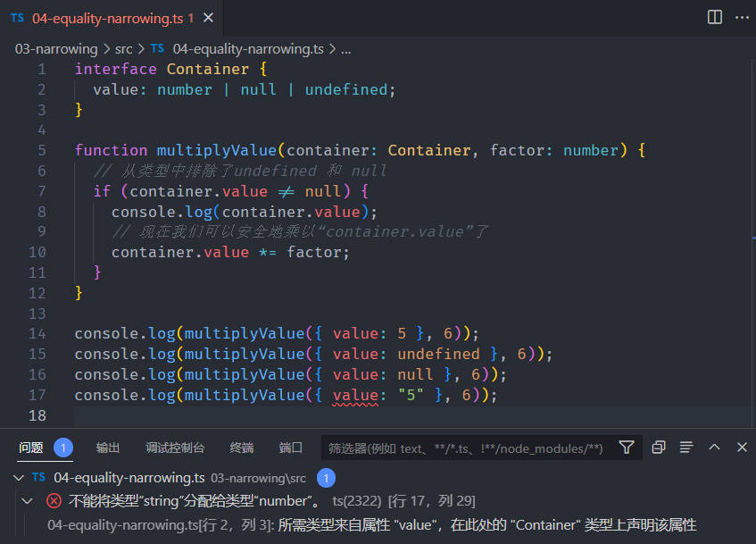The height and width of the screenshot is (544, 756).
Task: Switch to the 问题 problems tab
Action: coord(31,448)
